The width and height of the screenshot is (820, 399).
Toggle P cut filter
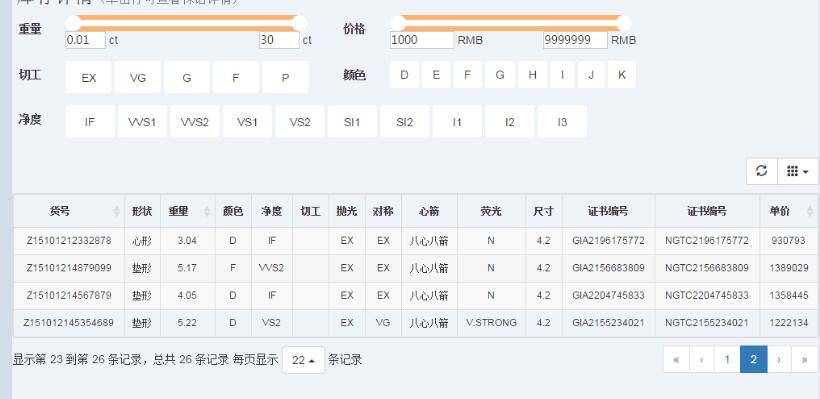(285, 77)
